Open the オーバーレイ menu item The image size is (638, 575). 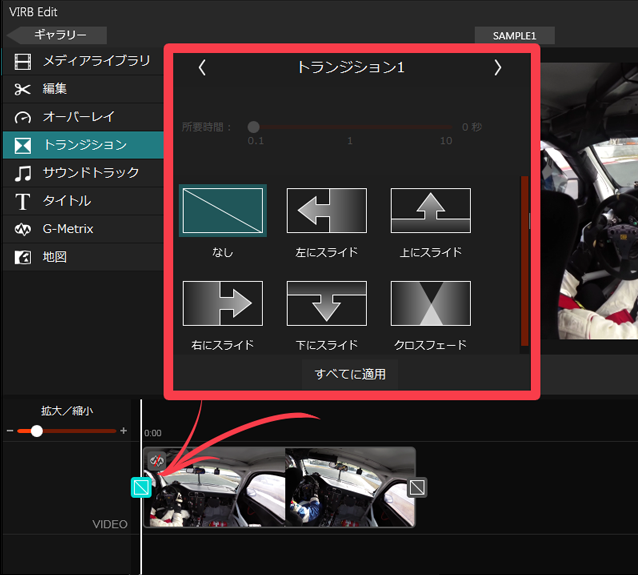coord(83,117)
